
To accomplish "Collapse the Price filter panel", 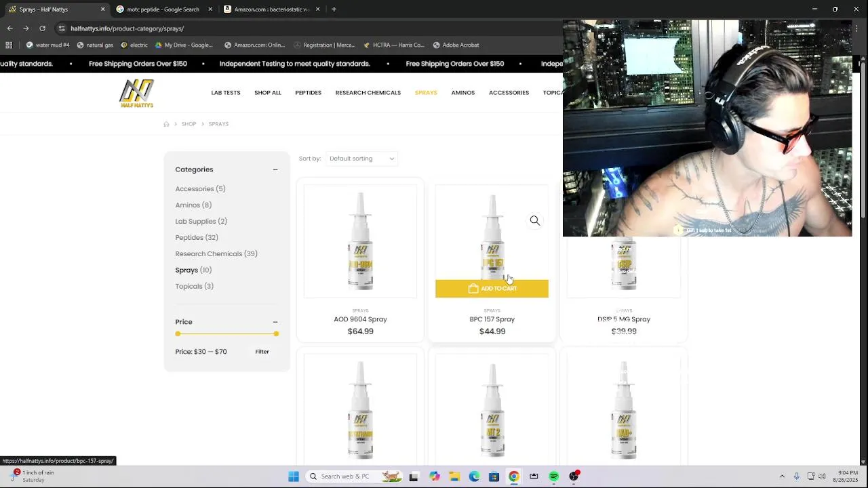I will pyautogui.click(x=275, y=322).
